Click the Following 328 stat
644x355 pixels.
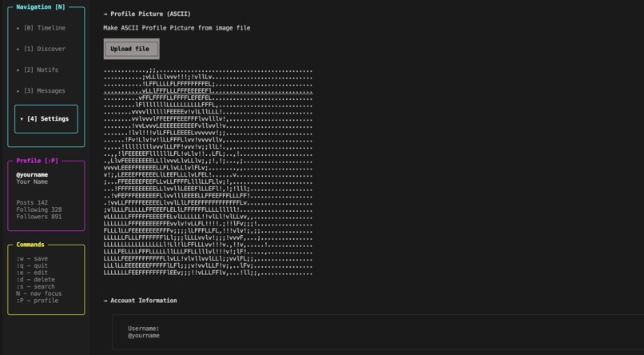[39, 209]
